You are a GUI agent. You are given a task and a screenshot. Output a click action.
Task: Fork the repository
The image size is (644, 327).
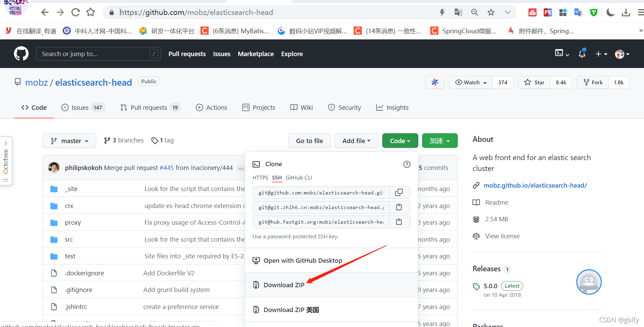coord(593,82)
